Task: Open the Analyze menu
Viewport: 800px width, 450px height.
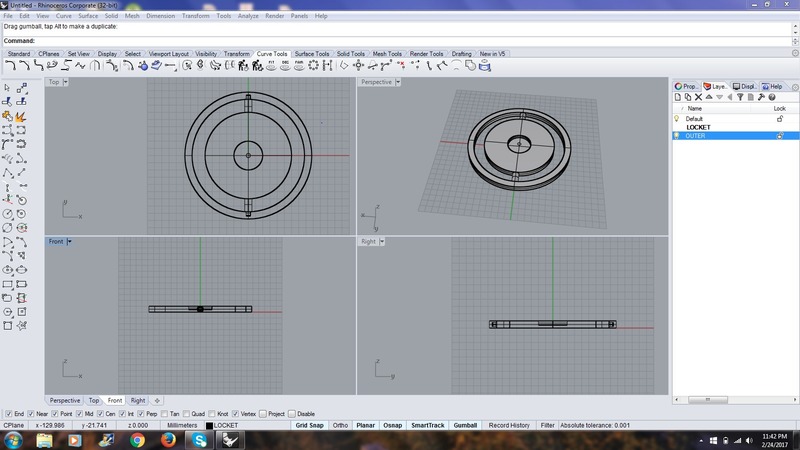Action: tap(248, 16)
